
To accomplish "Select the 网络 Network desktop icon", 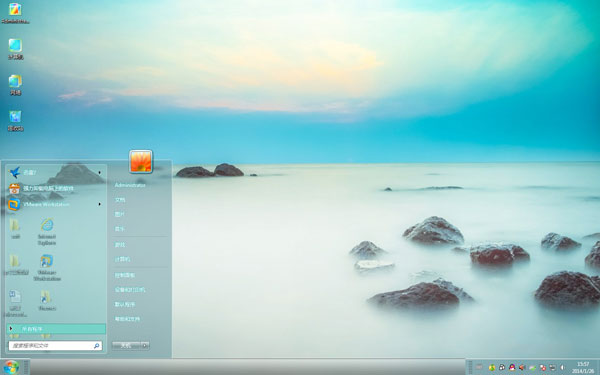I will pos(15,85).
